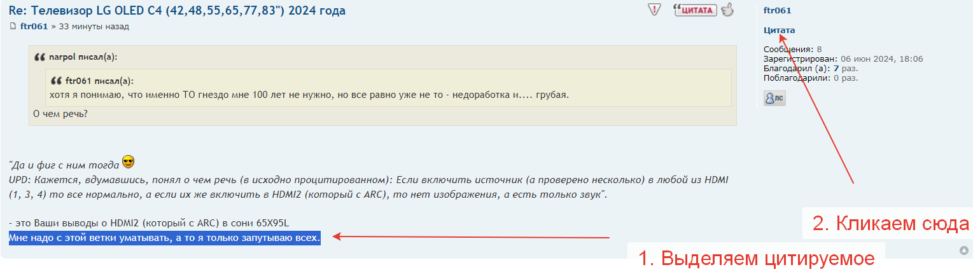Click the red exclamation report-post icon
The image size is (980, 274).
[x=654, y=10]
